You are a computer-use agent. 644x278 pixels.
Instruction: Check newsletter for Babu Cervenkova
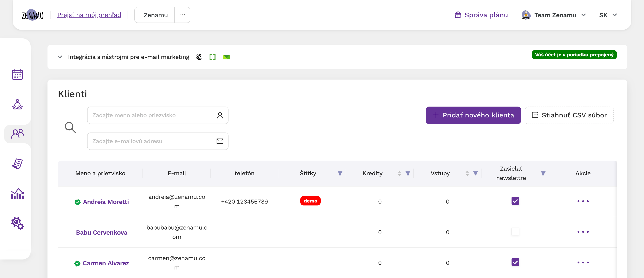tap(515, 232)
